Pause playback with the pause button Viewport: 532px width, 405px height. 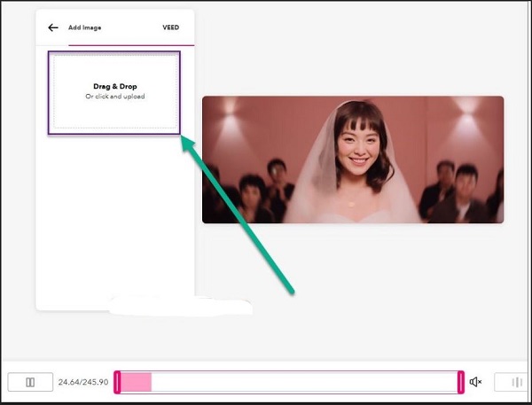pyautogui.click(x=30, y=382)
